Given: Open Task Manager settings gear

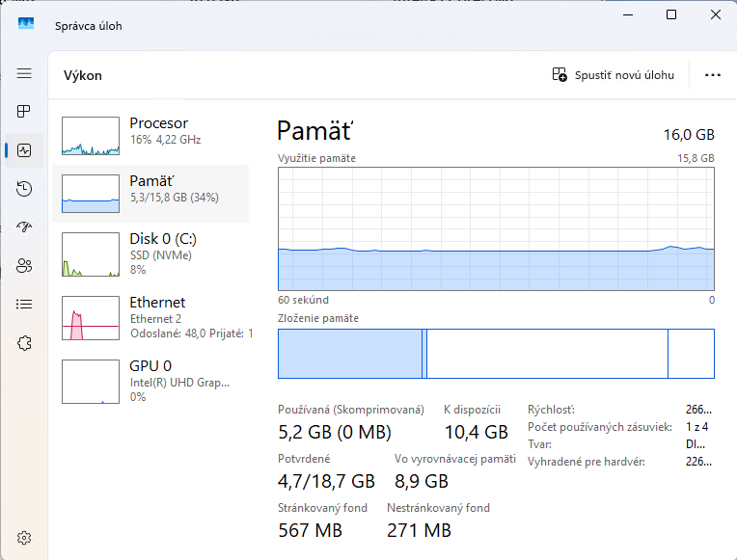Looking at the screenshot, I should 24,537.
